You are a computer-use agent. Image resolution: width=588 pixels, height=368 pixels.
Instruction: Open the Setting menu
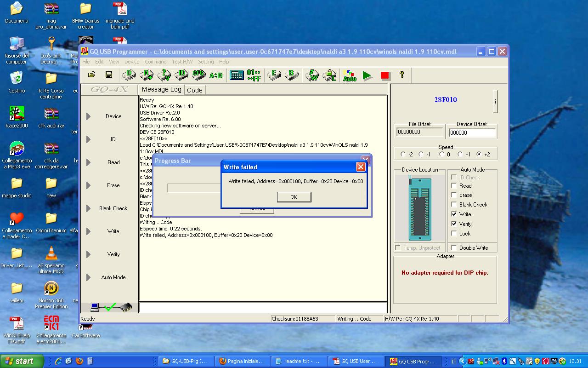[x=206, y=62]
